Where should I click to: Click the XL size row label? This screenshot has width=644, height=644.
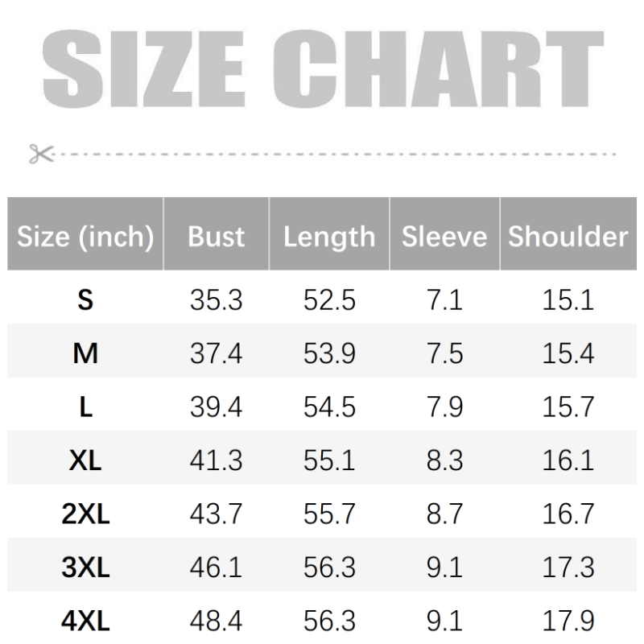(x=85, y=460)
